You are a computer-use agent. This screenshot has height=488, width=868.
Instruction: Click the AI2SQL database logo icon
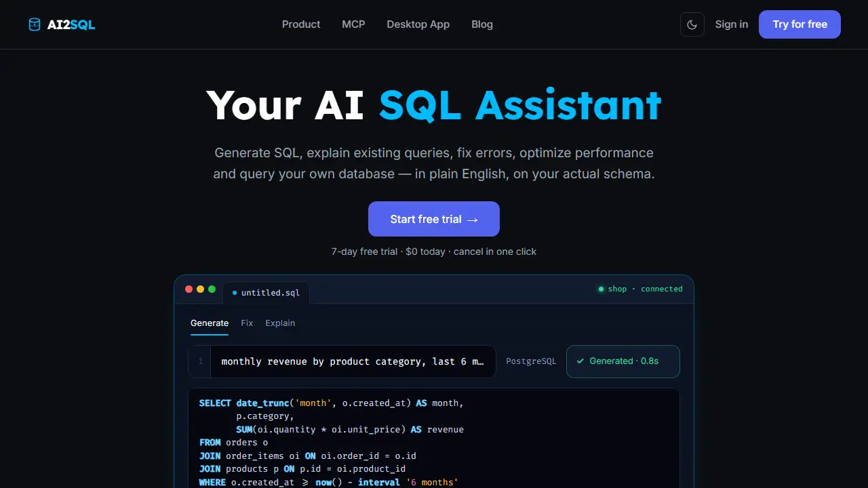(x=35, y=24)
